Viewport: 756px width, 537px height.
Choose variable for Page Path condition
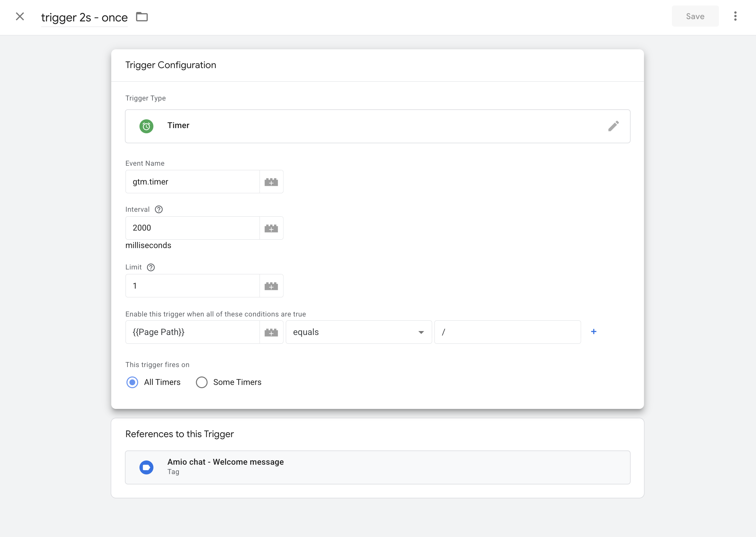271,332
